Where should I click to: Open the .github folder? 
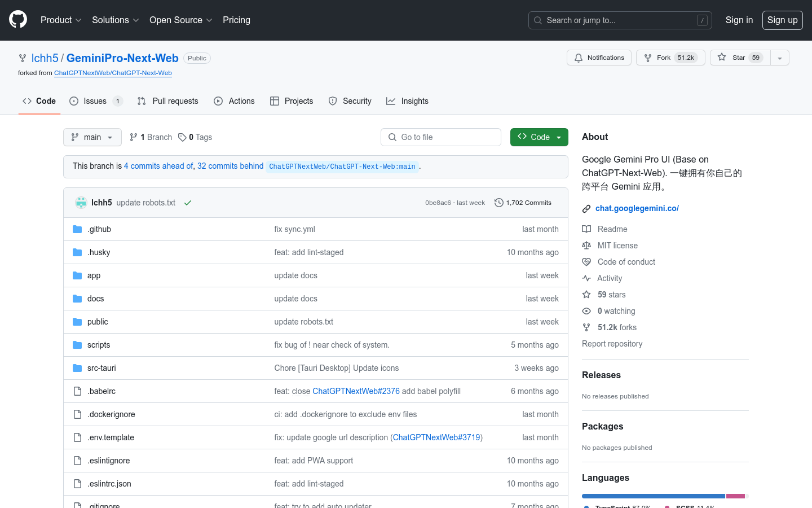[99, 229]
